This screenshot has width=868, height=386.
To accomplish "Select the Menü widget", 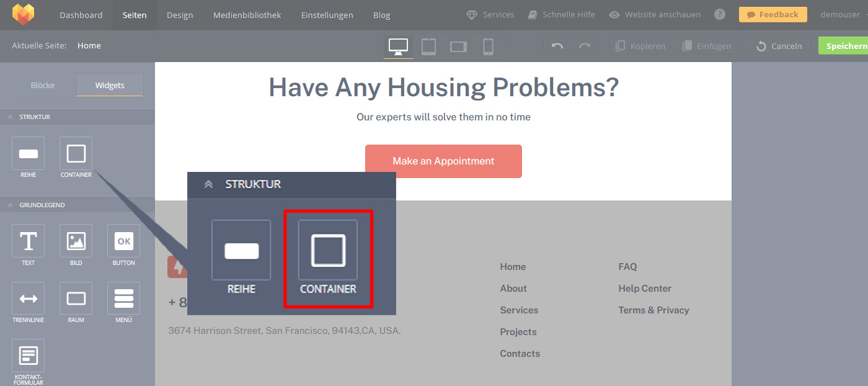I will click(123, 298).
